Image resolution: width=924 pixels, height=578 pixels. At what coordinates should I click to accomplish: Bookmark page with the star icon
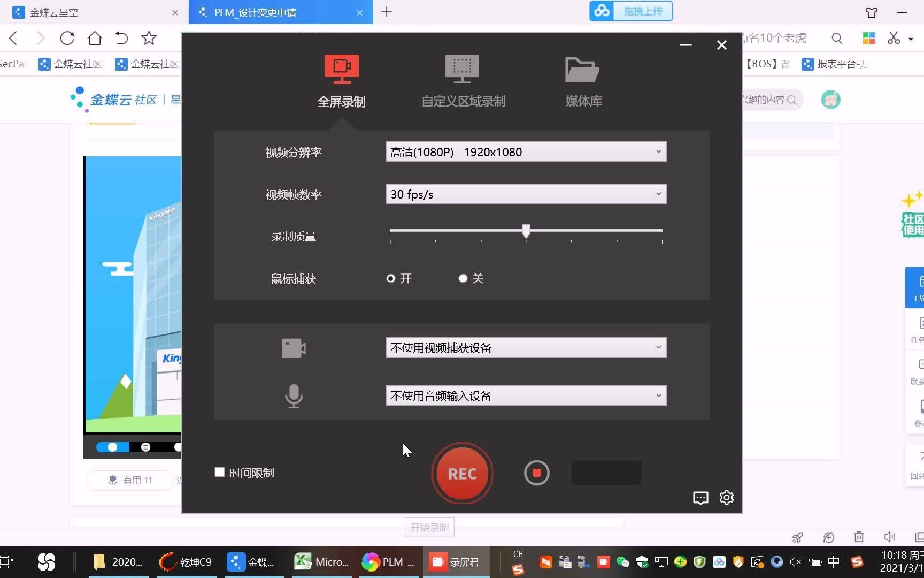(149, 38)
